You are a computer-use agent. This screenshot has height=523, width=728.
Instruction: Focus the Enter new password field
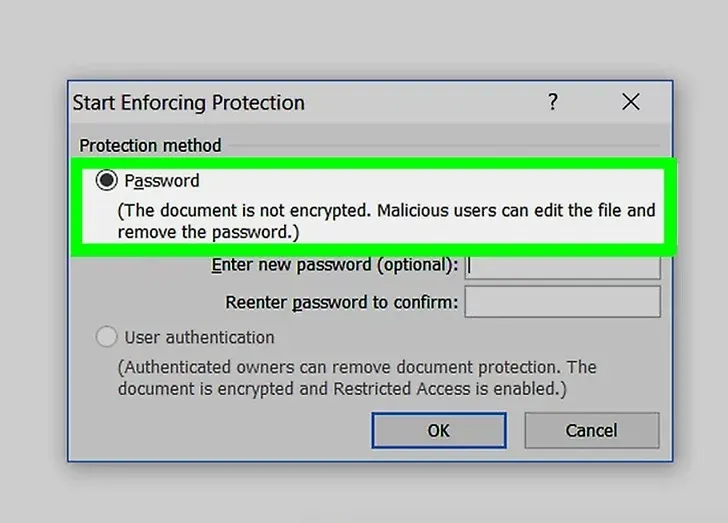pos(562,267)
